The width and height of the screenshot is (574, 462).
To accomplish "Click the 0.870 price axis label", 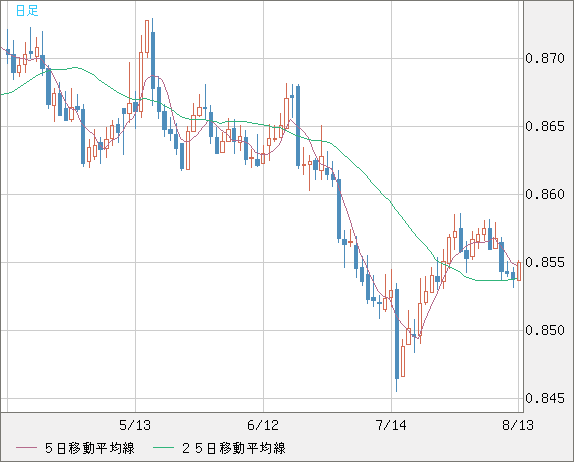I will tap(545, 59).
